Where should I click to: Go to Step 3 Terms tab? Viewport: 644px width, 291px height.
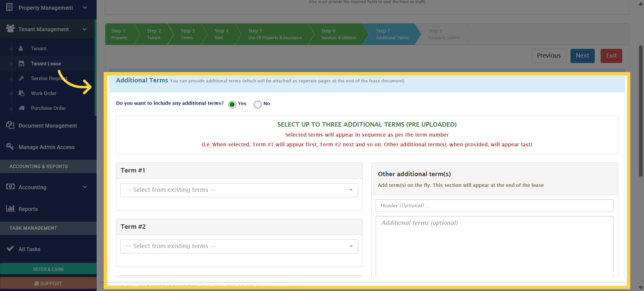[187, 34]
